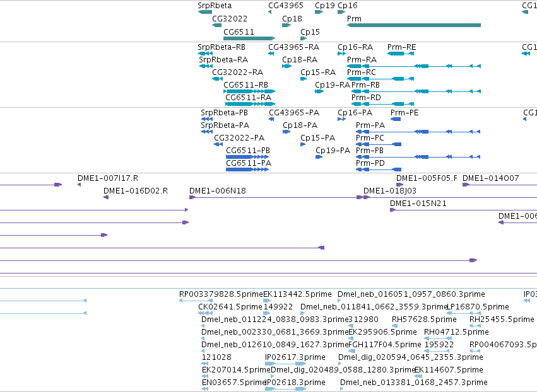
Task: Click transcript Prm-RB label
Action: tap(365, 85)
